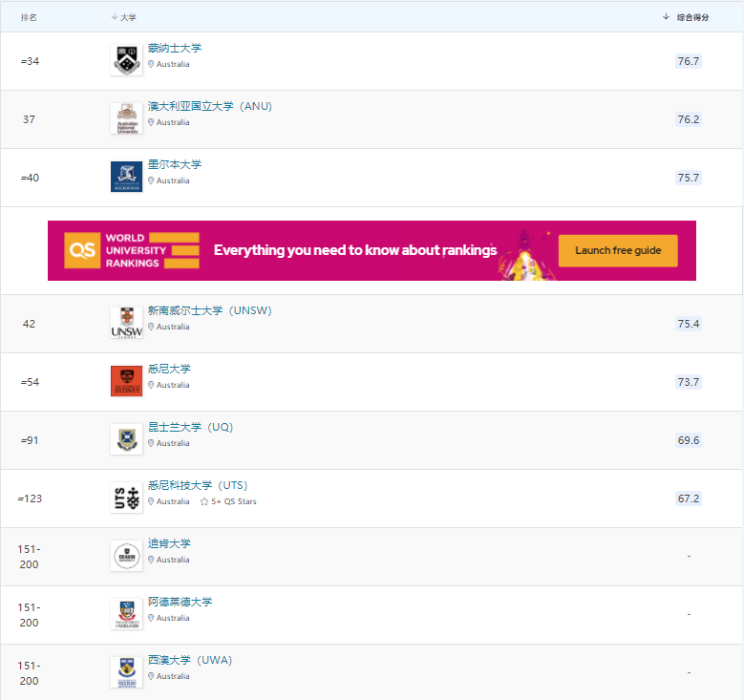Sort by the 综合得分 column arrow

click(666, 16)
